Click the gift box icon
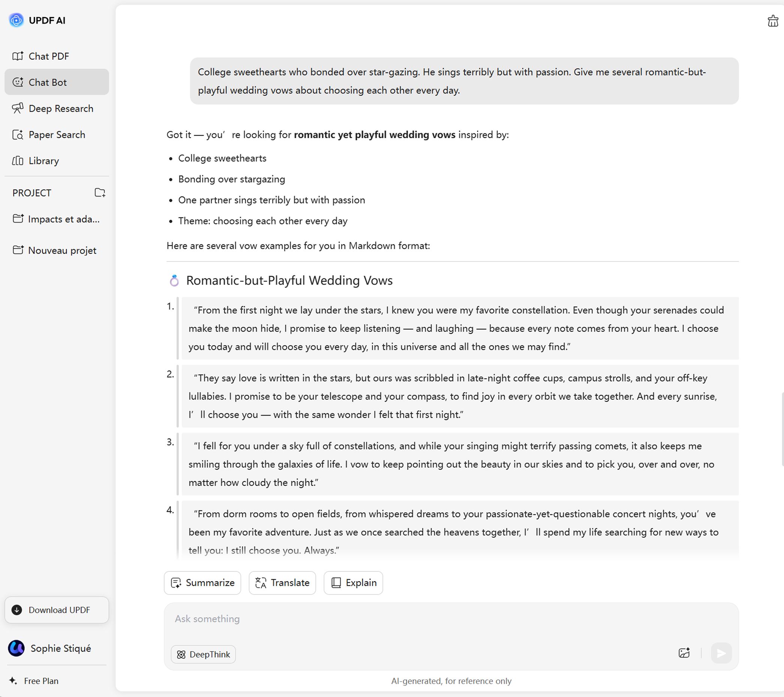The image size is (784, 697). (x=772, y=21)
